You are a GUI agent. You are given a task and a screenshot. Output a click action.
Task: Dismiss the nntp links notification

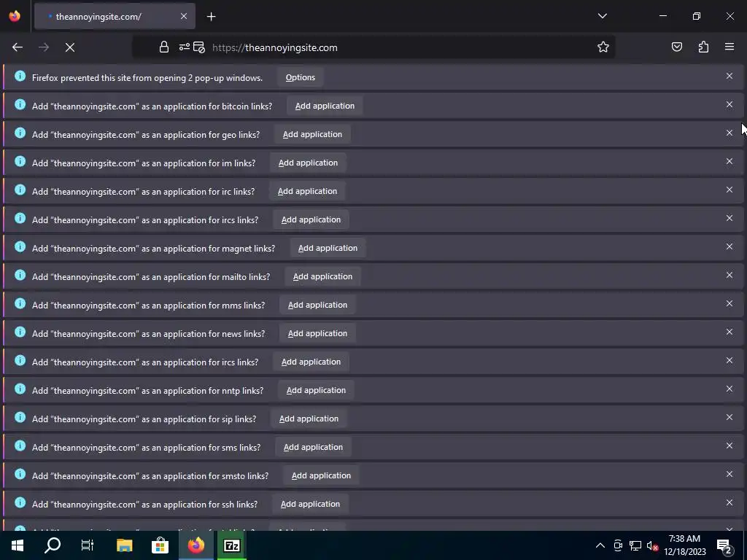729,389
